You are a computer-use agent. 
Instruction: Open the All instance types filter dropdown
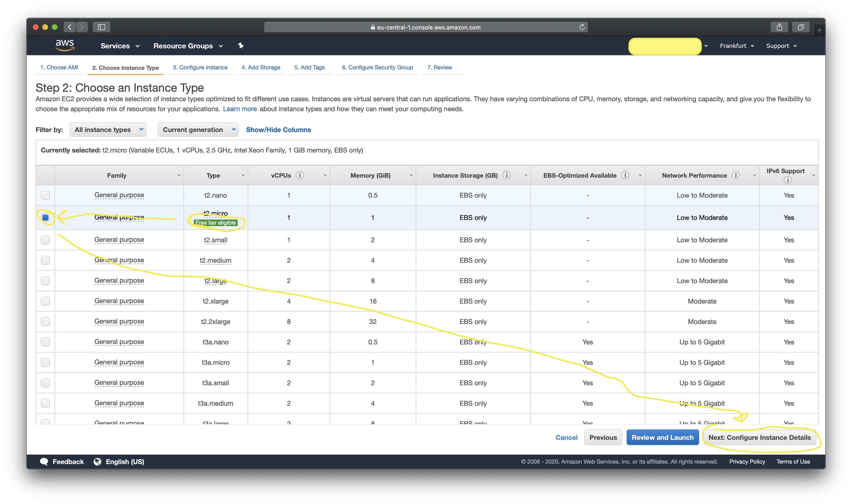pyautogui.click(x=108, y=130)
